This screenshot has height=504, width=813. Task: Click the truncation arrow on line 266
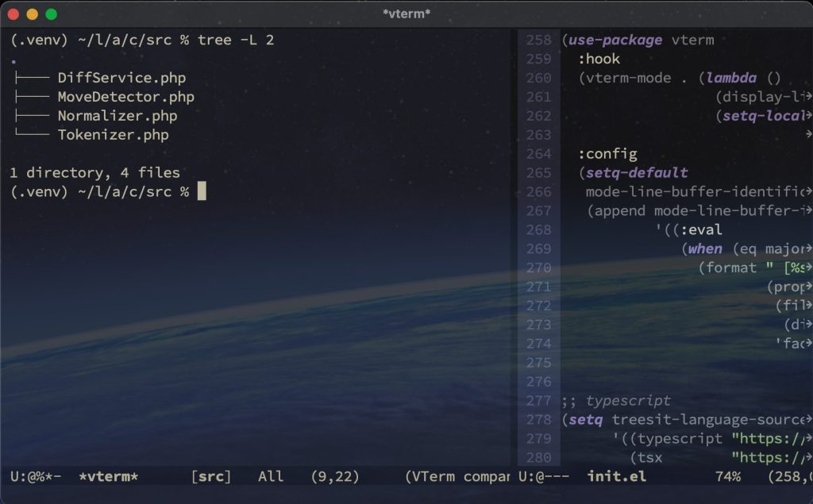pyautogui.click(x=808, y=192)
